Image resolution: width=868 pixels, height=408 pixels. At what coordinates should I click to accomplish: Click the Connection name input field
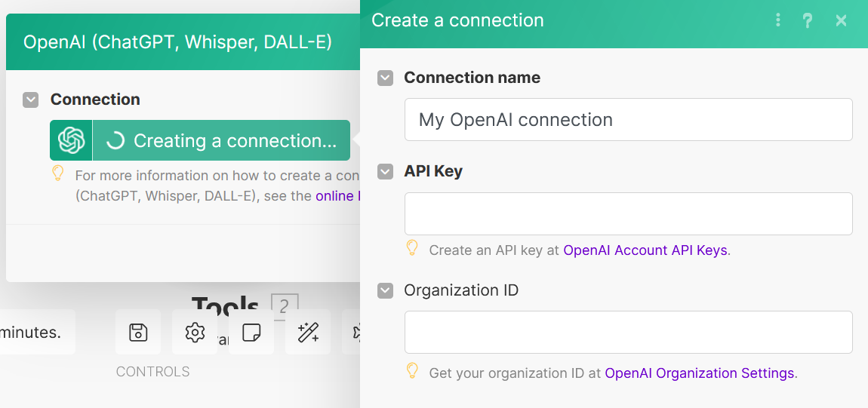pos(628,119)
